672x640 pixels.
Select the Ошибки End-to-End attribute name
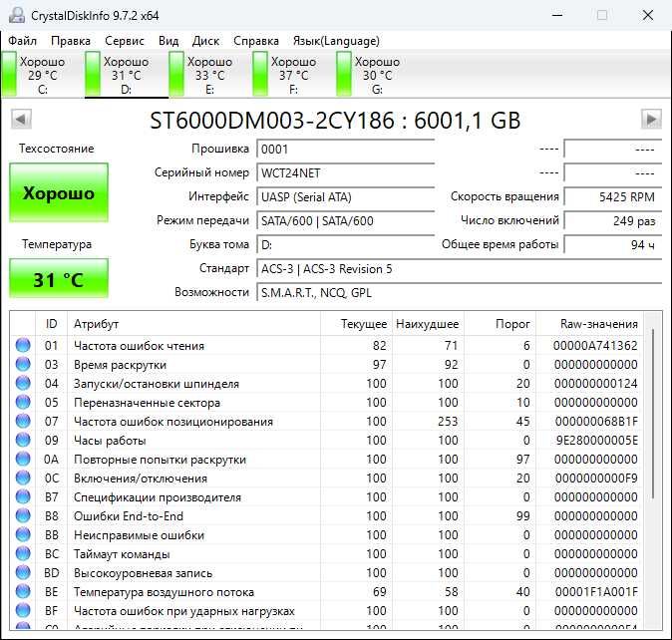click(129, 516)
